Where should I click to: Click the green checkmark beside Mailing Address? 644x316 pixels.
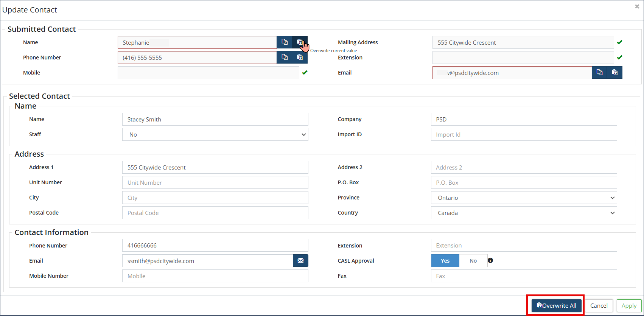(619, 42)
